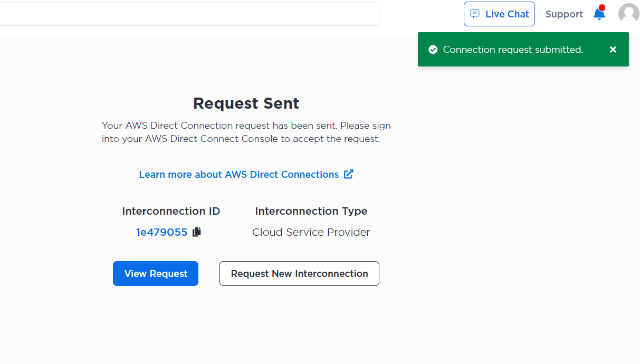
Task: Click the external link icon beside Learn more
Action: click(x=348, y=174)
